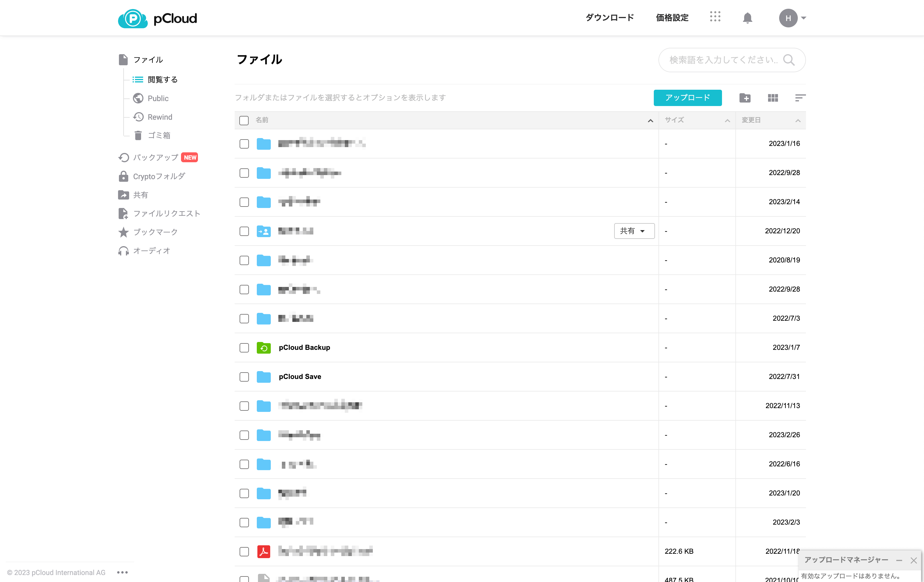The image size is (924, 582).
Task: Minimize the アップロードマネージャー panel
Action: (x=899, y=560)
